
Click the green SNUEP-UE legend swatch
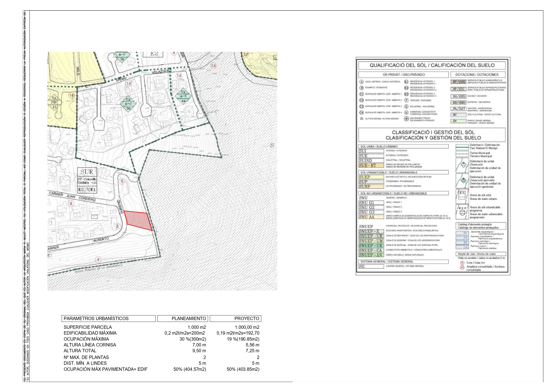(371, 246)
